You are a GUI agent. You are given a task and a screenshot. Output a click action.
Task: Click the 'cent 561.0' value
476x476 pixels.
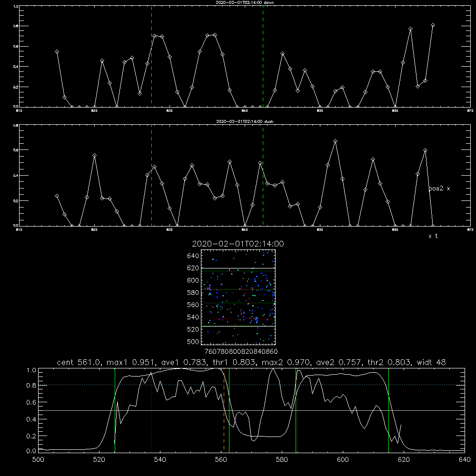coord(79,362)
